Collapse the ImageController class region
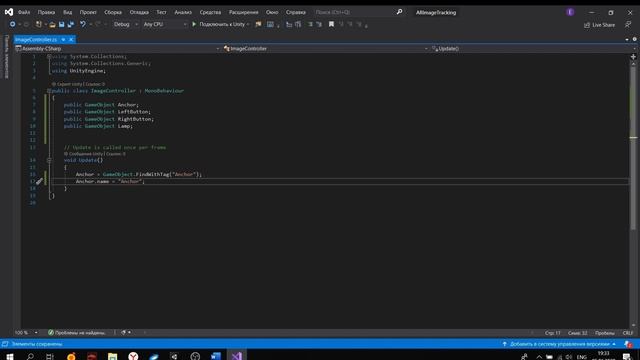Image resolution: width=640 pixels, height=360 pixels. point(49,91)
